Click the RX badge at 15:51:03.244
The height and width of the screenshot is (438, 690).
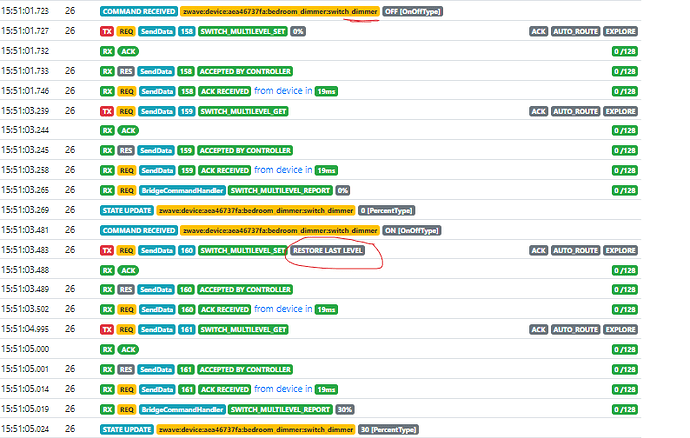tap(107, 131)
